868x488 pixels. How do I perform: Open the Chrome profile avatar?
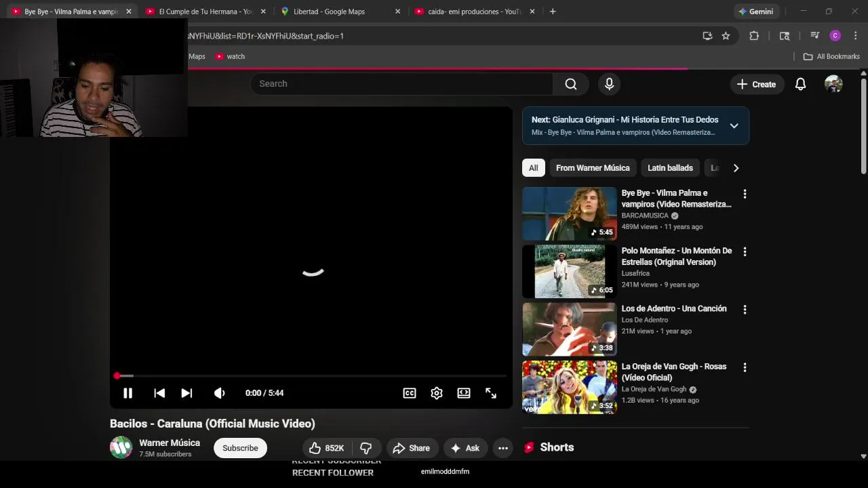pyautogui.click(x=835, y=36)
